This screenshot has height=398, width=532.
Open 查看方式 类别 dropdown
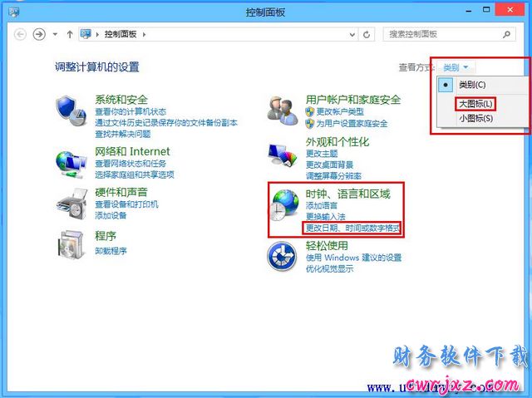(456, 67)
